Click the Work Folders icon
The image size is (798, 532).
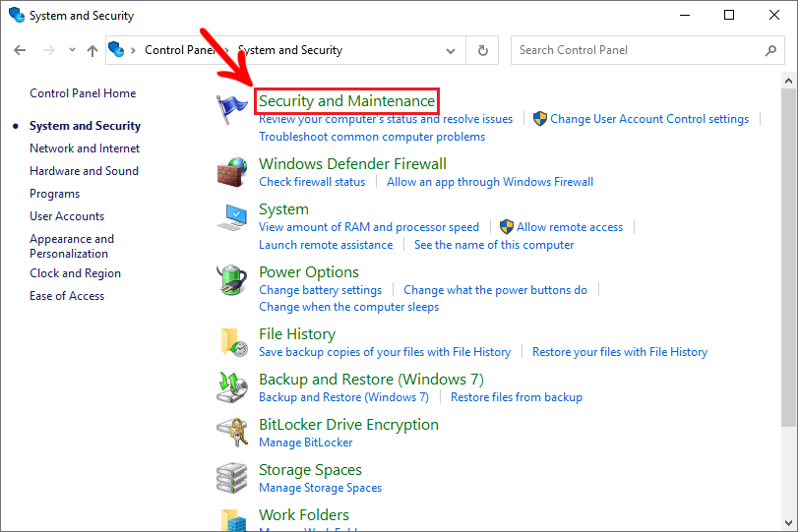tap(233, 520)
